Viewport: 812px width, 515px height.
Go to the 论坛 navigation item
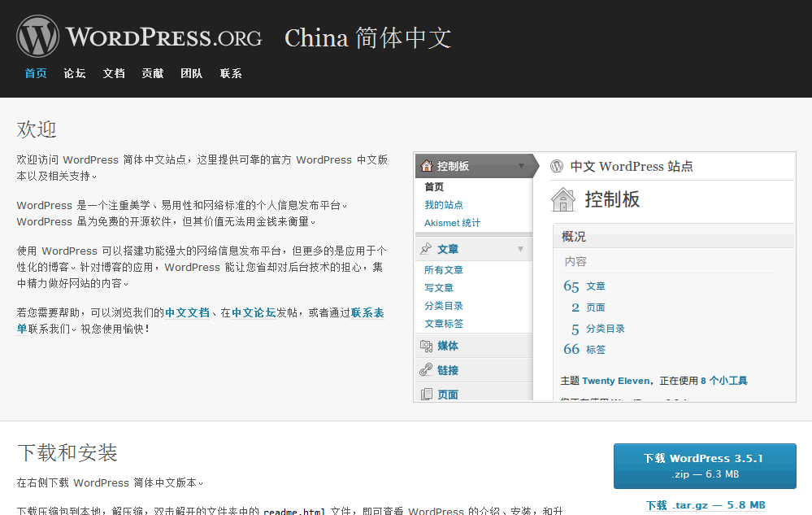coord(75,73)
